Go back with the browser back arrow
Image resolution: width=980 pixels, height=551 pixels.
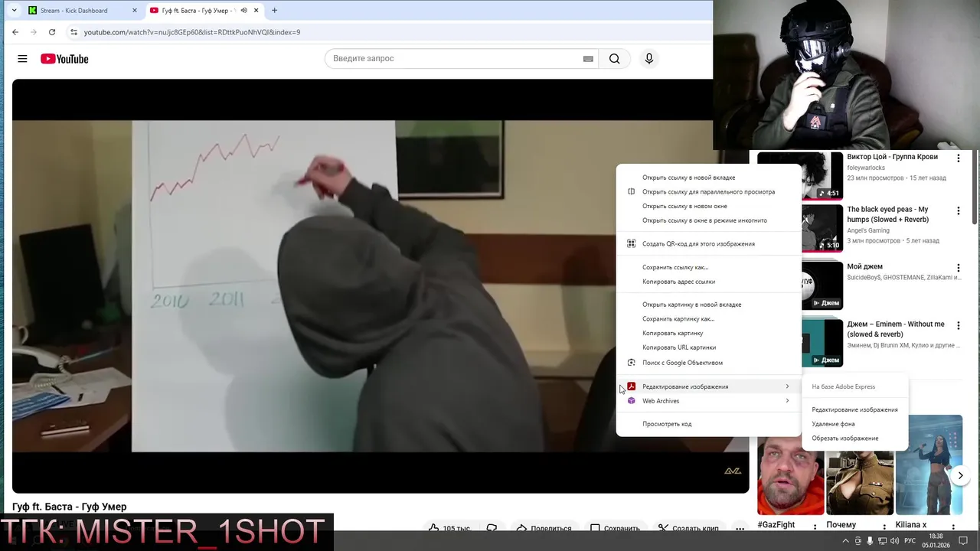[15, 32]
